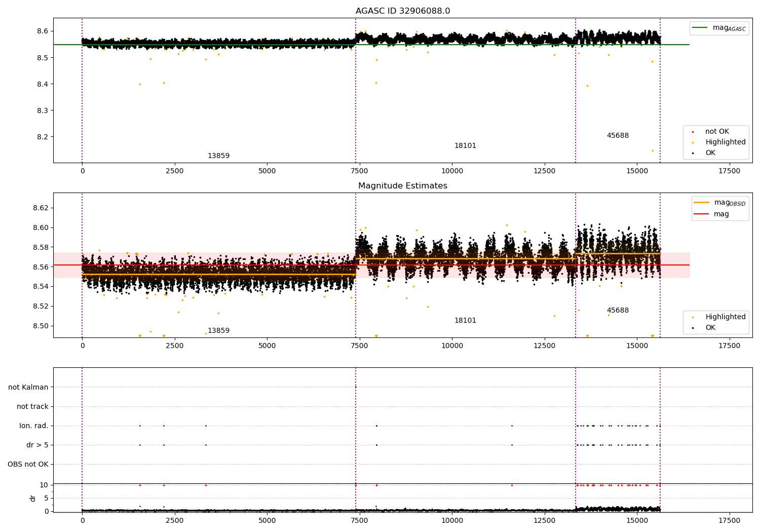Click the '45688' label in the top panel

click(618, 136)
